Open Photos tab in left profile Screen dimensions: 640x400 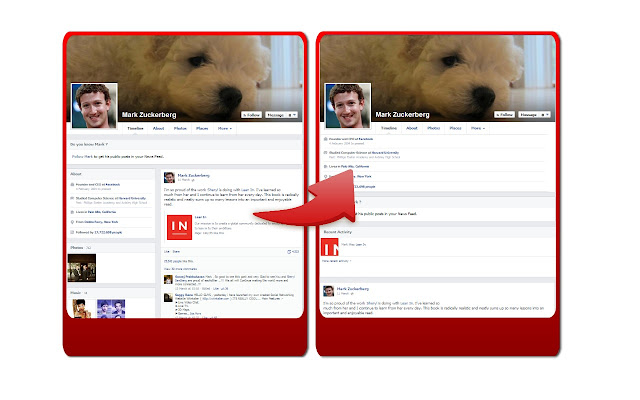pyautogui.click(x=180, y=128)
